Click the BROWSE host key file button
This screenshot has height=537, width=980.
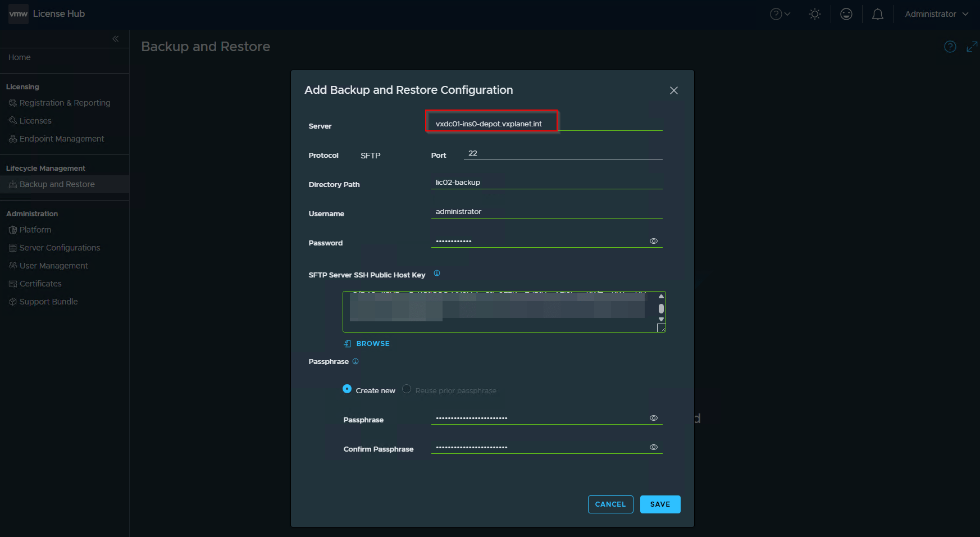click(367, 344)
